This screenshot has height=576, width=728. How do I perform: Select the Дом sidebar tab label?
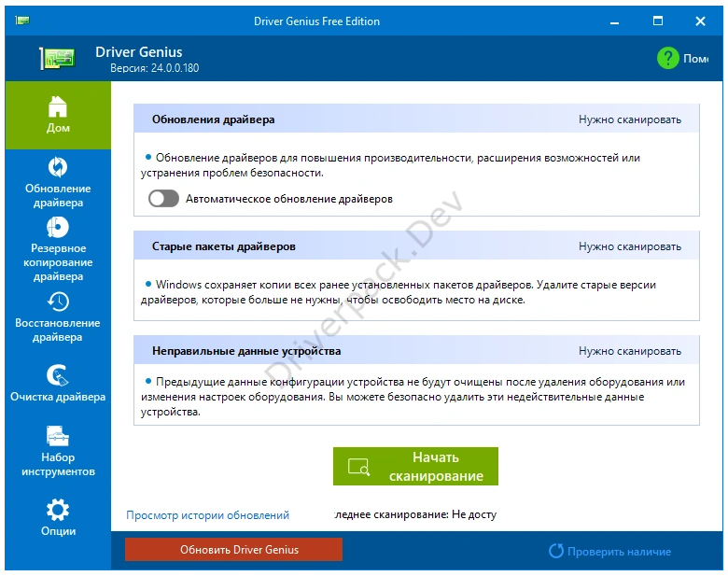58,128
